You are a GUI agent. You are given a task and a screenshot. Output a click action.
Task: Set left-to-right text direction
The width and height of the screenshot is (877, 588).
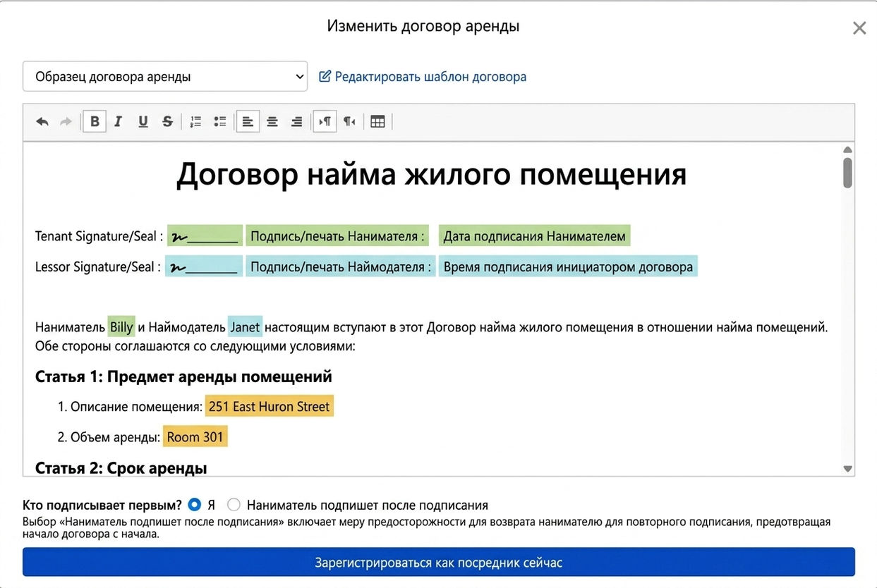pos(325,122)
